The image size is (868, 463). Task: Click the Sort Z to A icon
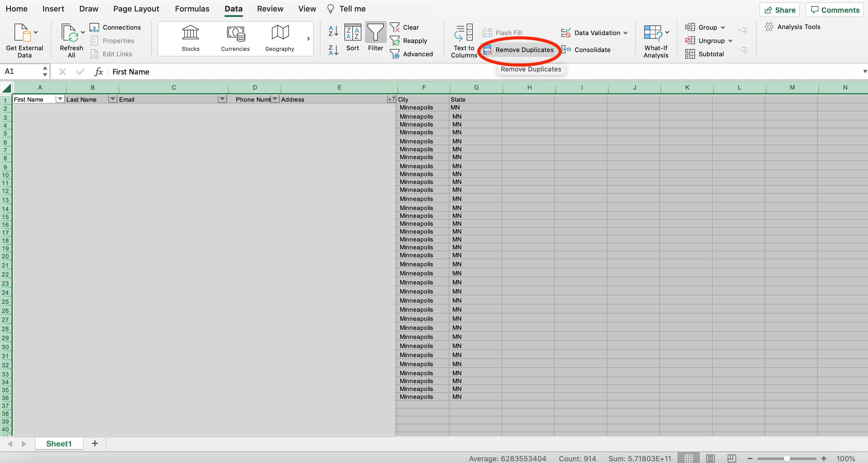pos(333,51)
